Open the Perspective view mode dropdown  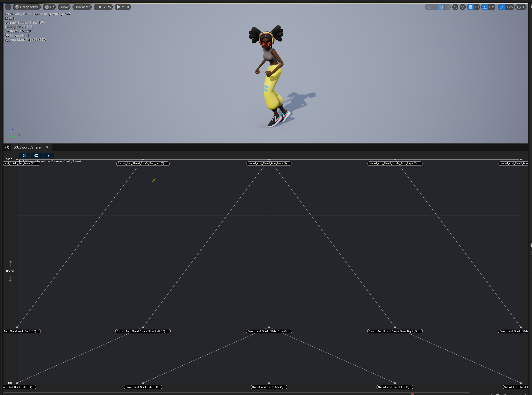click(27, 7)
